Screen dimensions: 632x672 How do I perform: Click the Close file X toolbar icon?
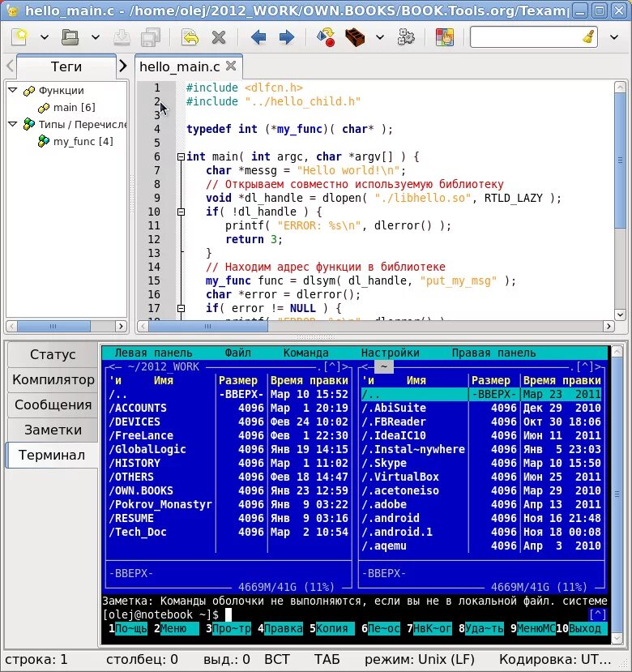click(219, 37)
